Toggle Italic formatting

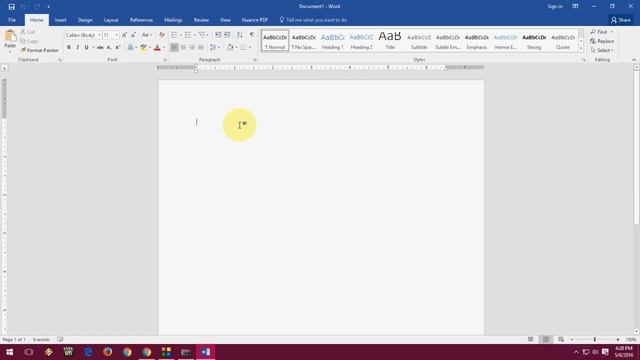click(78, 48)
